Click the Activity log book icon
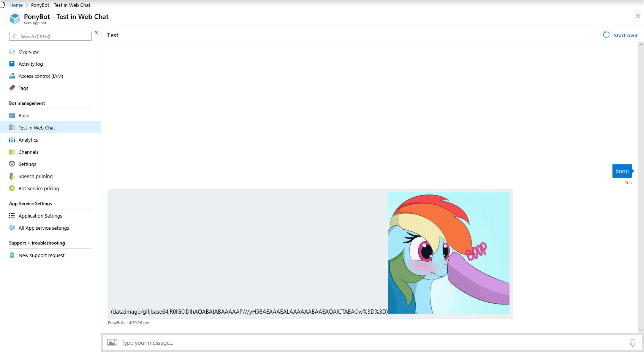The image size is (644, 352). (x=12, y=64)
